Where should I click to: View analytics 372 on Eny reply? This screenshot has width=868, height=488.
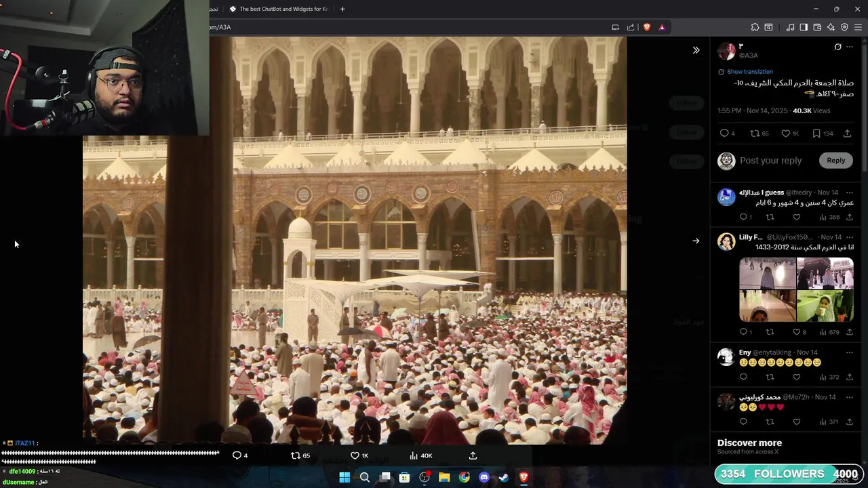pyautogui.click(x=829, y=377)
